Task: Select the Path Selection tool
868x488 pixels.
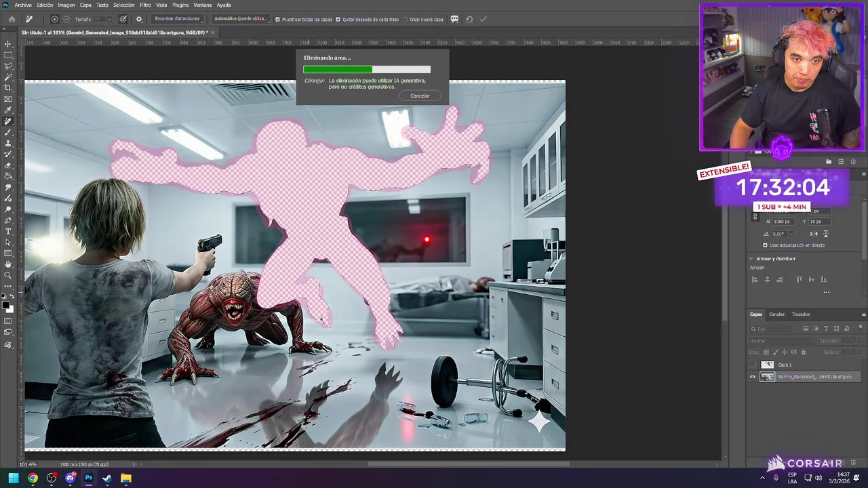Action: click(8, 242)
